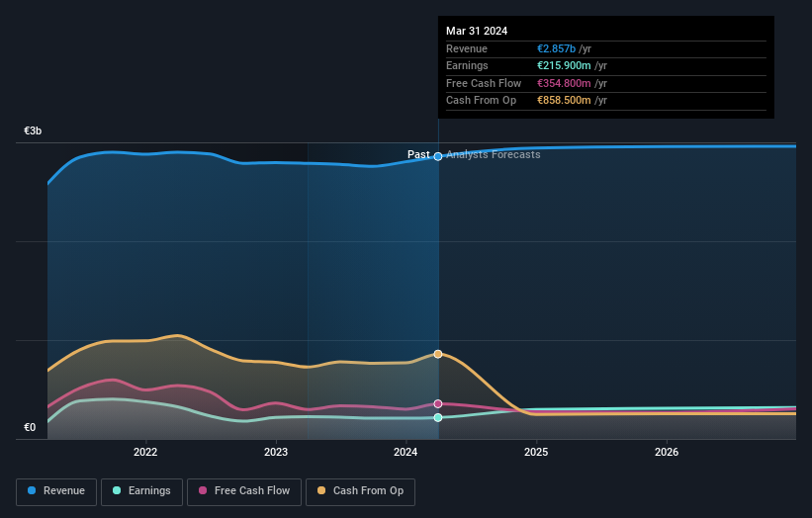Click the Free Cash Flow value €354.800m

coord(564,83)
